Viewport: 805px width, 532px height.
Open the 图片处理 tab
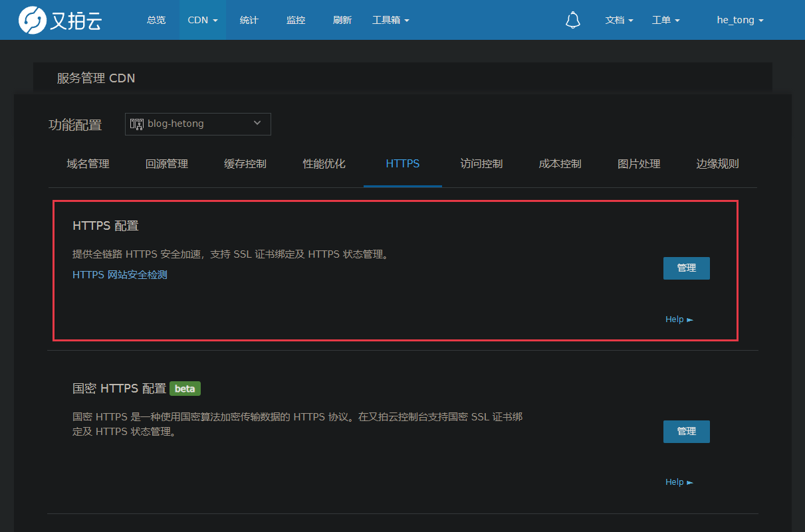(639, 163)
